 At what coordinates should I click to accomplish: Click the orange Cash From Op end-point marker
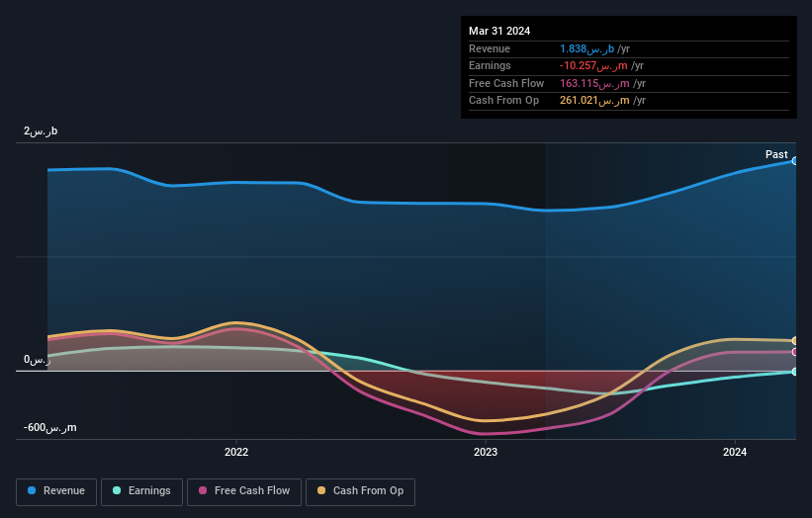click(x=794, y=340)
